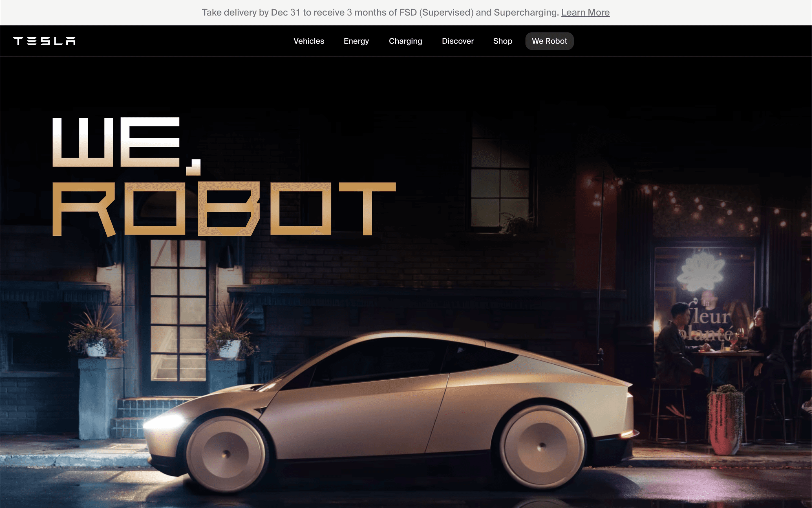Open the Vehicles menu
The width and height of the screenshot is (812, 508).
click(309, 41)
